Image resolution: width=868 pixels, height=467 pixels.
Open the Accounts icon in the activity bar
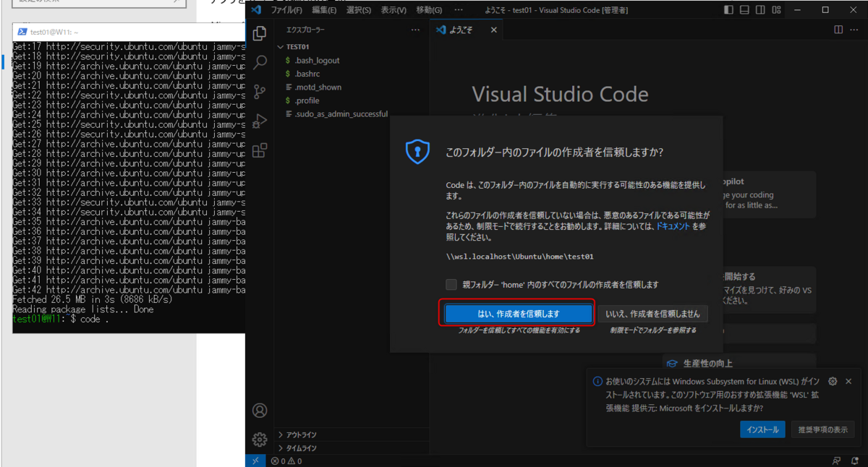click(x=260, y=411)
